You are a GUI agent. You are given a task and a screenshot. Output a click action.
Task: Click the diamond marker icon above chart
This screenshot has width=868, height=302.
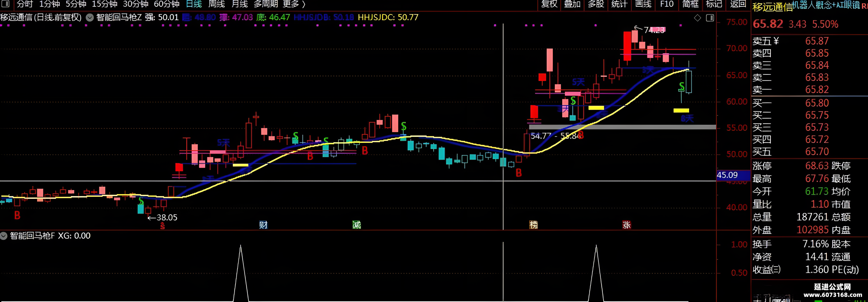click(698, 18)
